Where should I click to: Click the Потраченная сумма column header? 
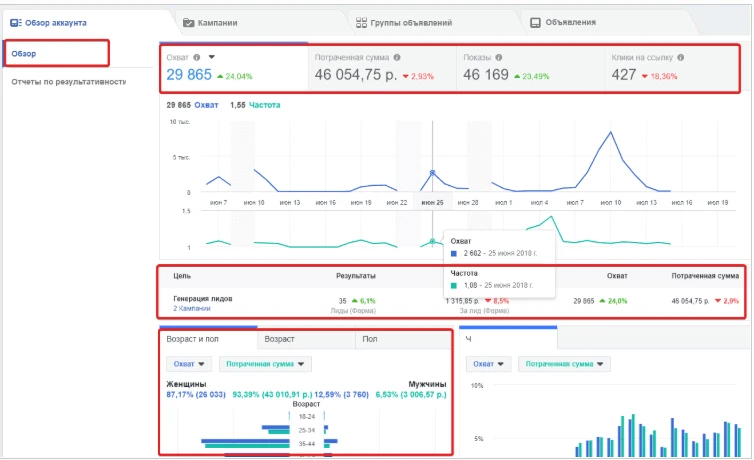pos(705,276)
